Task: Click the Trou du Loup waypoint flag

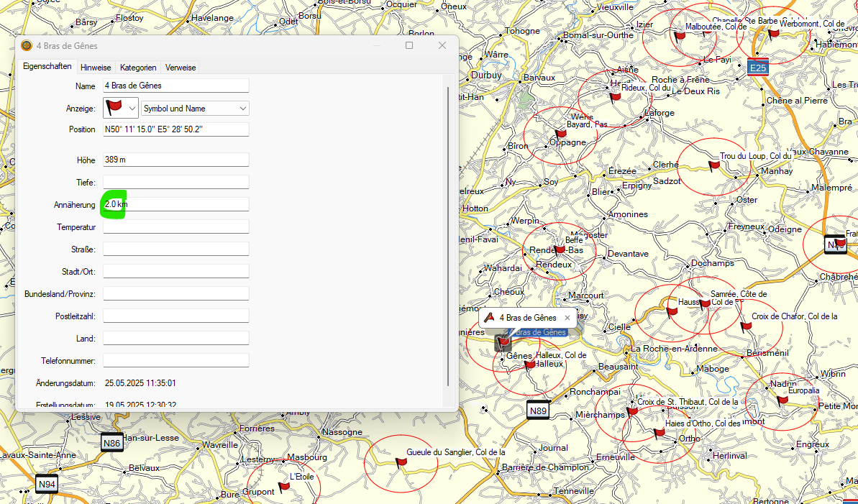Action: [x=713, y=166]
